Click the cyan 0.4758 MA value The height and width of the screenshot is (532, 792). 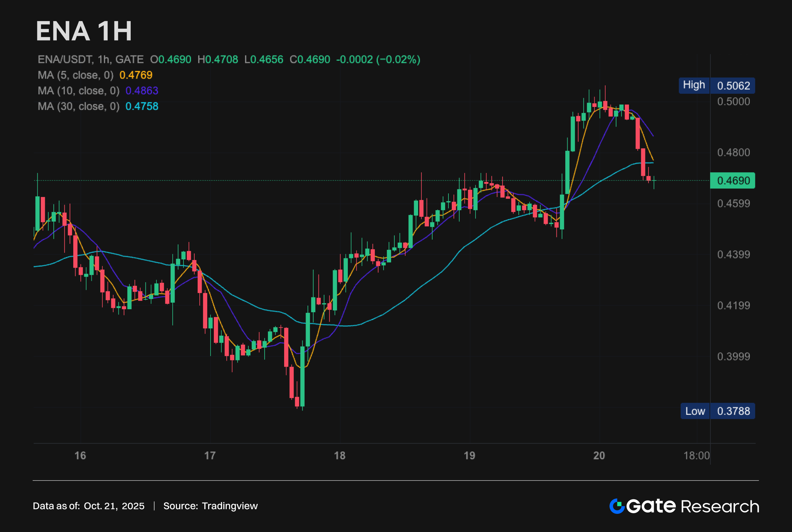click(x=142, y=106)
